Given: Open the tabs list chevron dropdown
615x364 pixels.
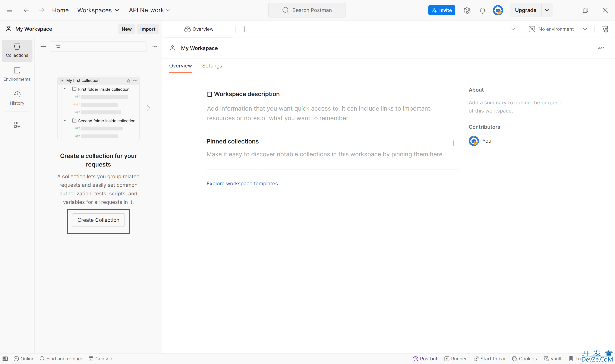Looking at the screenshot, I should coord(513,29).
